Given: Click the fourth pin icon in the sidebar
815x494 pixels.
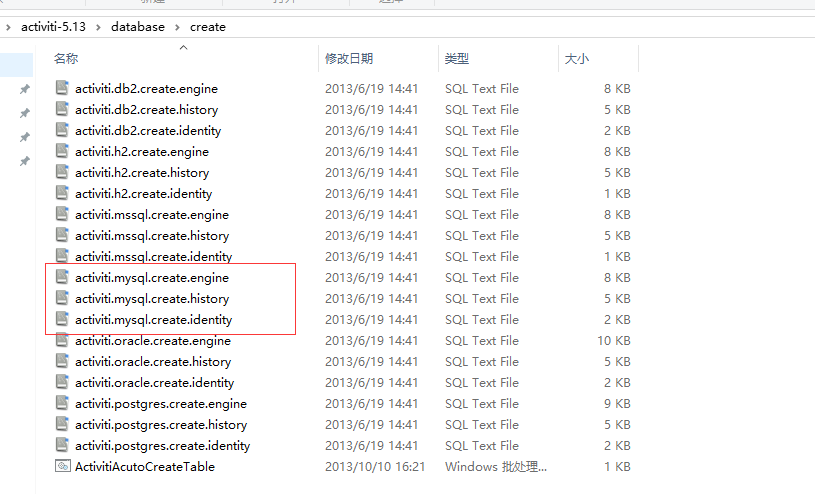Looking at the screenshot, I should pos(24,161).
